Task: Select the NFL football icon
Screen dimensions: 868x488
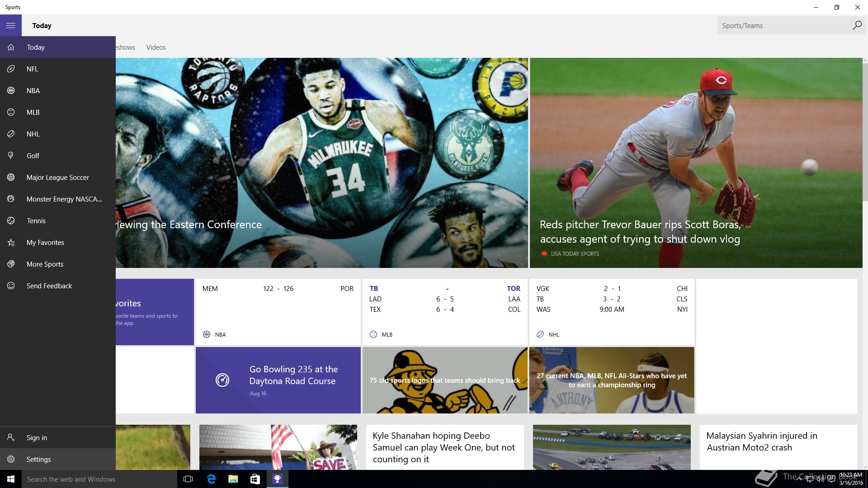Action: (x=11, y=69)
